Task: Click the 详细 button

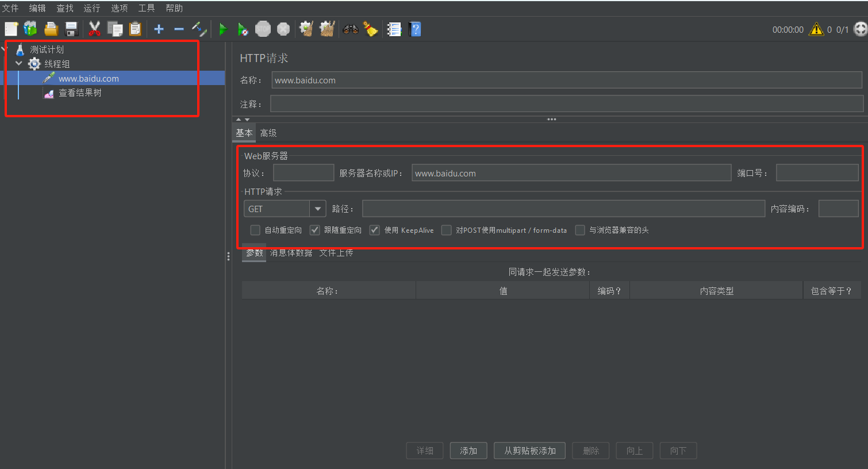Action: point(425,451)
